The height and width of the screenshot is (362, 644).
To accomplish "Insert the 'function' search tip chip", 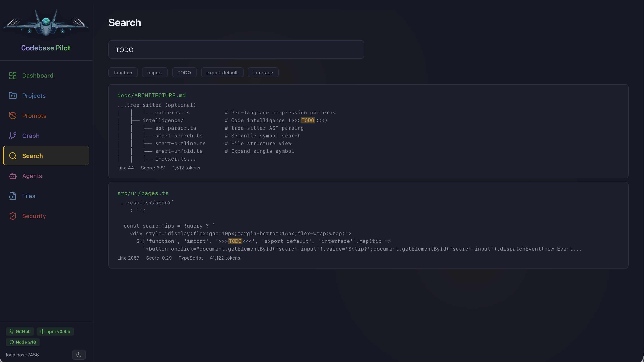I will (x=123, y=72).
